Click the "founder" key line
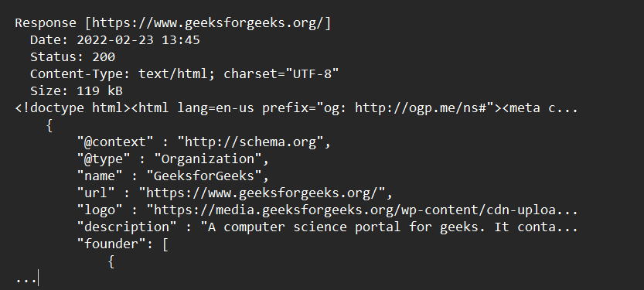 [123, 244]
